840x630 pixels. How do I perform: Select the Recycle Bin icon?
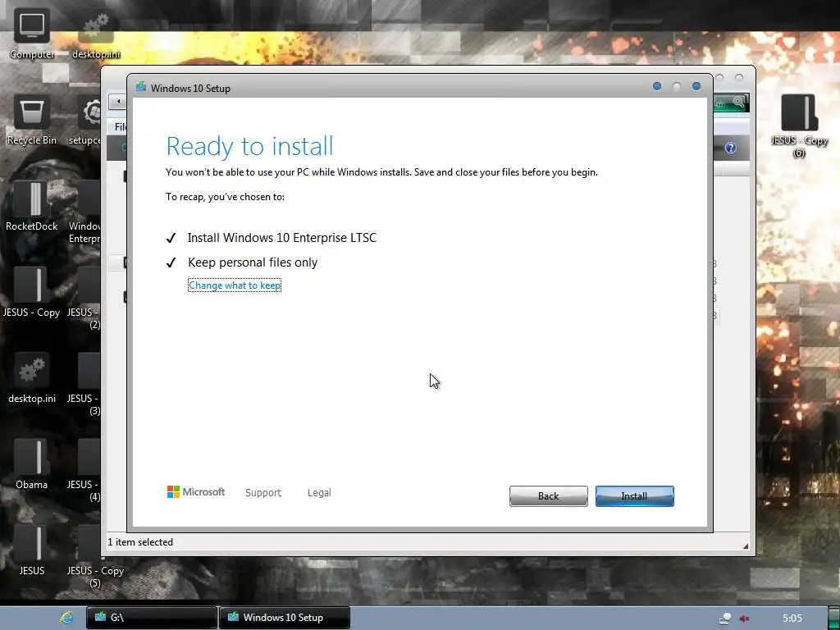32,121
